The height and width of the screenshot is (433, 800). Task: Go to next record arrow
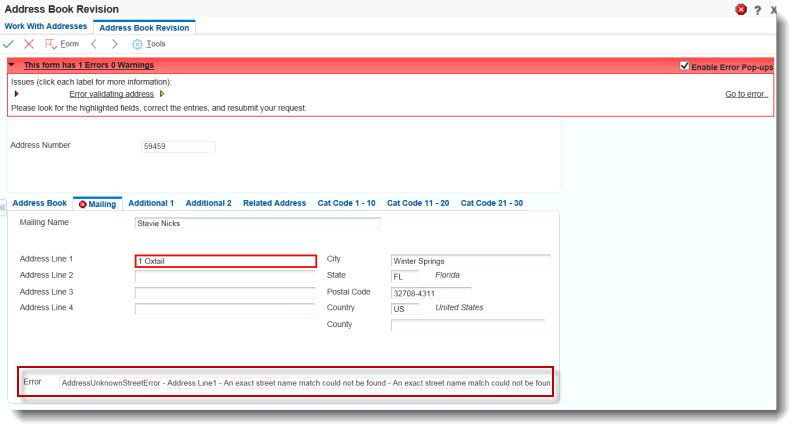click(114, 44)
